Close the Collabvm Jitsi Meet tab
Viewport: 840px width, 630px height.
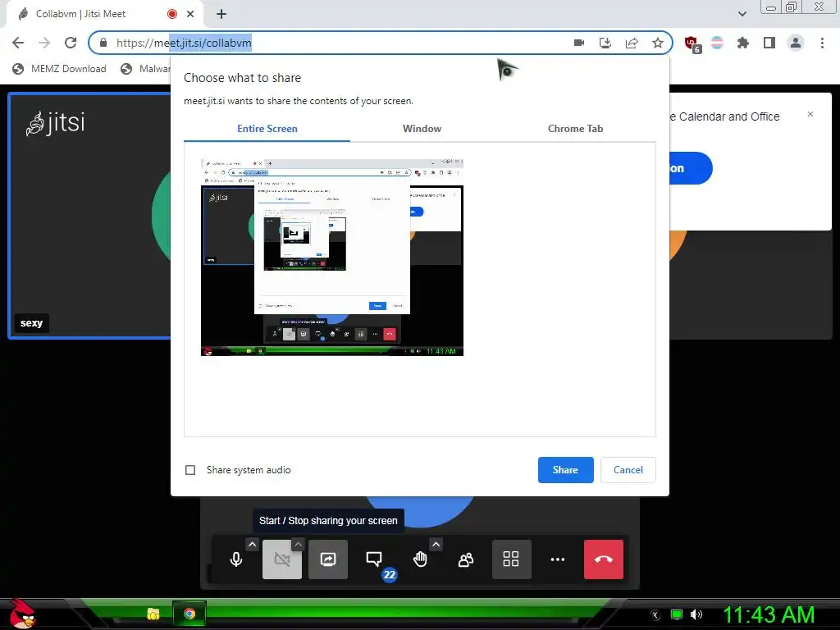coord(190,14)
